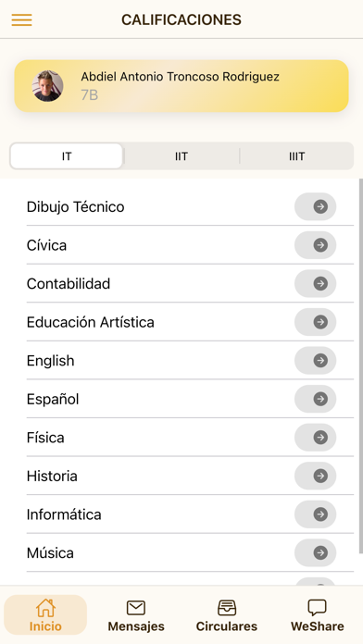
Task: Open the Informática subject row
Action: [x=190, y=514]
